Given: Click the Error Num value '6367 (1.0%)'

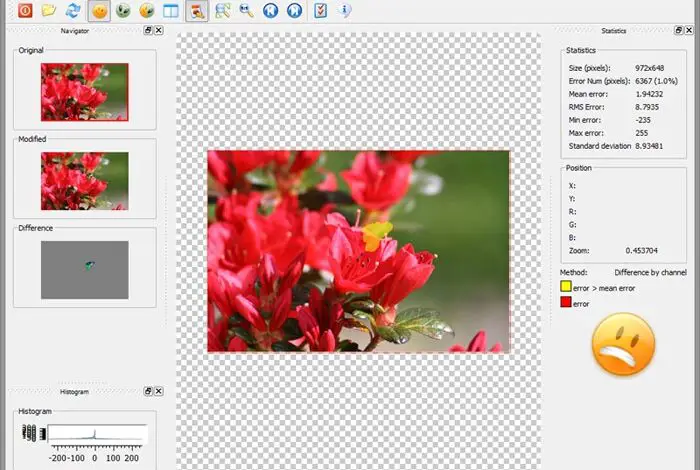Looking at the screenshot, I should tap(656, 81).
